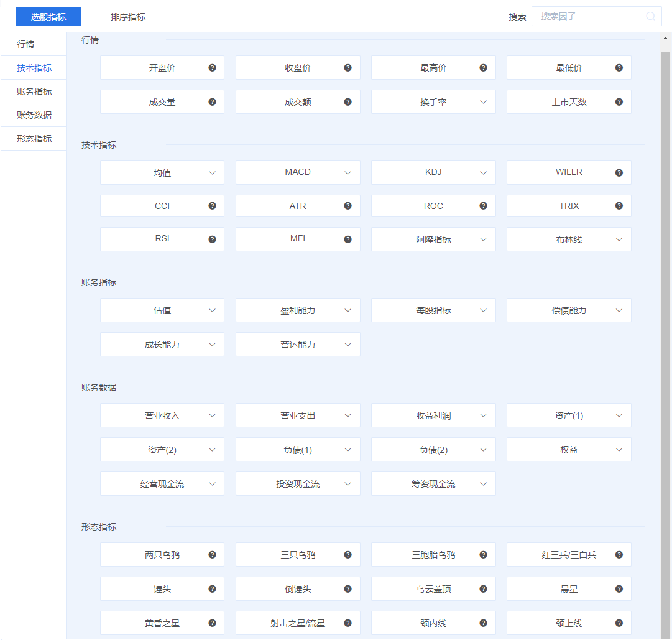The height and width of the screenshot is (640, 672).
Task: Switch to the 排序指标 tab
Action: pos(128,17)
